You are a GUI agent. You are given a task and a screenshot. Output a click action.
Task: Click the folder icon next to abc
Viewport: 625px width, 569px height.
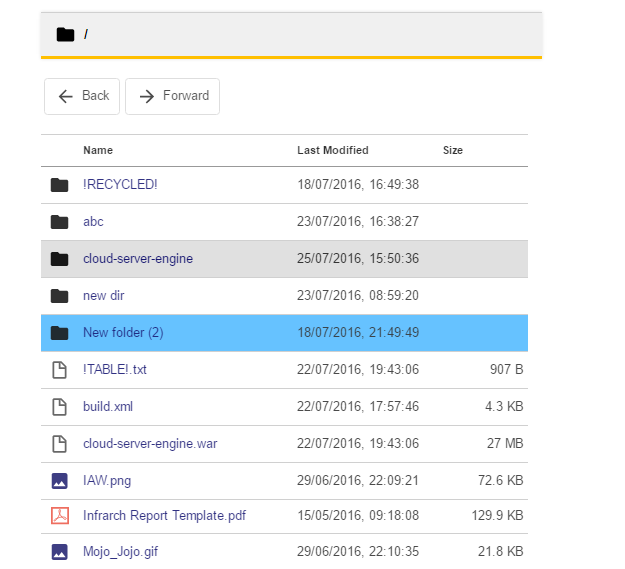pyautogui.click(x=59, y=222)
